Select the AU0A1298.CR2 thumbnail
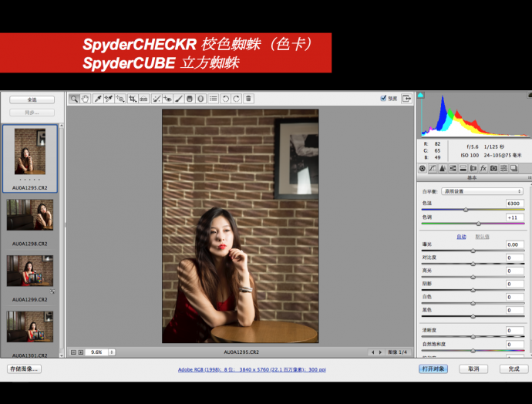Viewport: 532px width, 404px height. (31, 215)
